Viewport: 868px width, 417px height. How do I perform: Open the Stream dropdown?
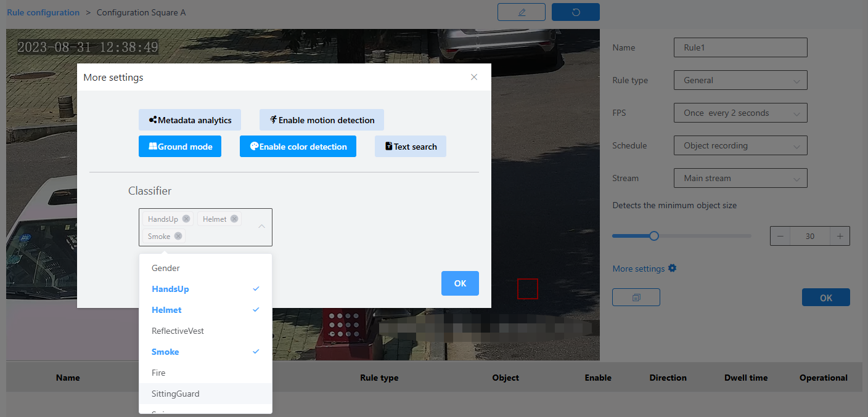(740, 178)
